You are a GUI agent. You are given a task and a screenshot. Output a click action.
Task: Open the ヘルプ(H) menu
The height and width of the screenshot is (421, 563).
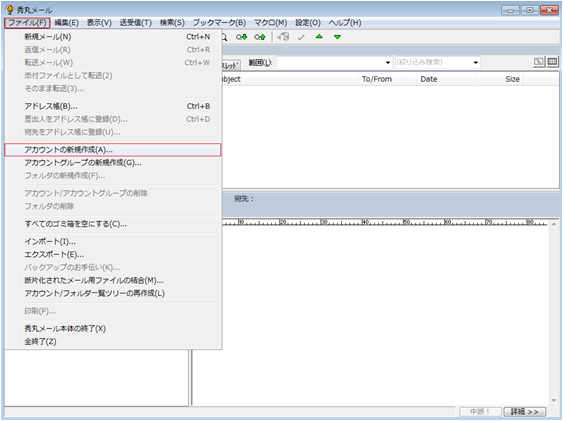(345, 23)
